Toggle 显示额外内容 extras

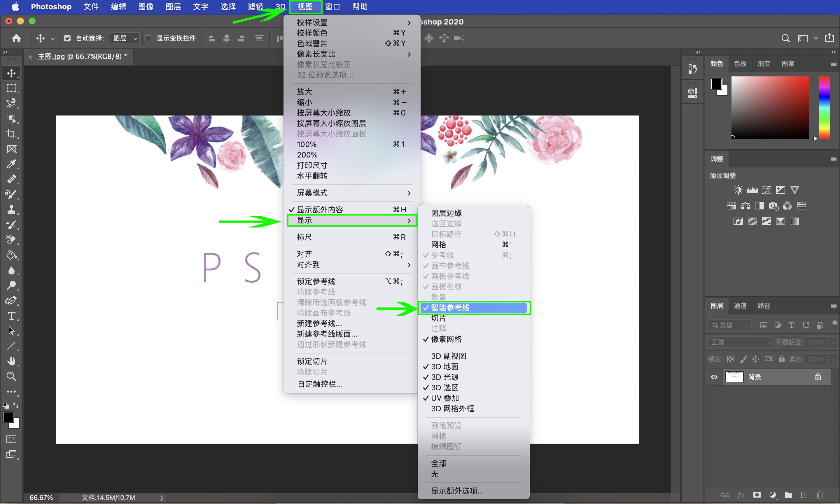tap(352, 209)
